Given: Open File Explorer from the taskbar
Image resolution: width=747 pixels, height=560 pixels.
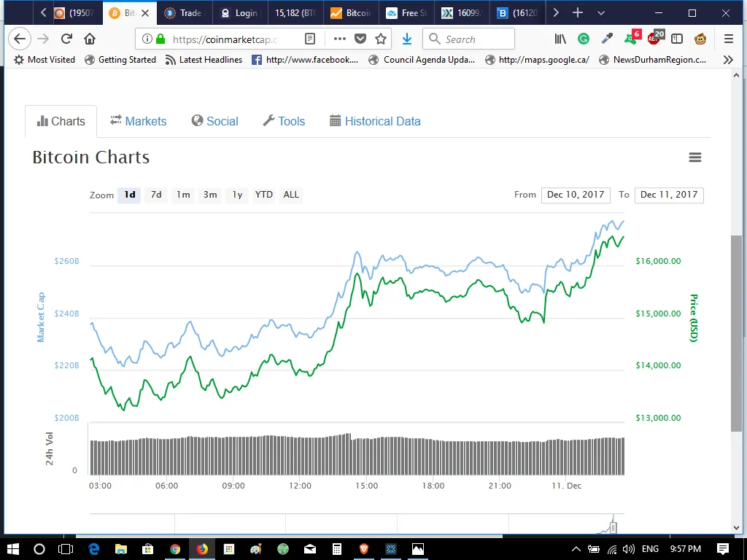Looking at the screenshot, I should point(120,549).
